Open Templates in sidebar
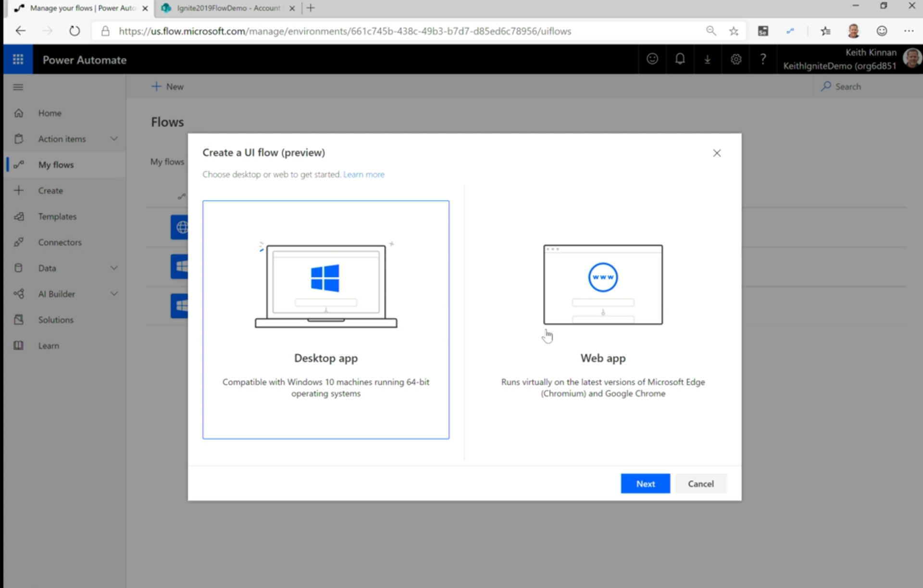 click(x=57, y=217)
